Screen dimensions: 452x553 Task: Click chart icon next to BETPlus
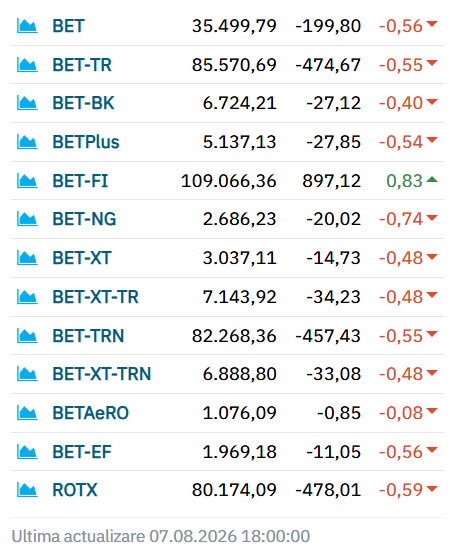[27, 142]
